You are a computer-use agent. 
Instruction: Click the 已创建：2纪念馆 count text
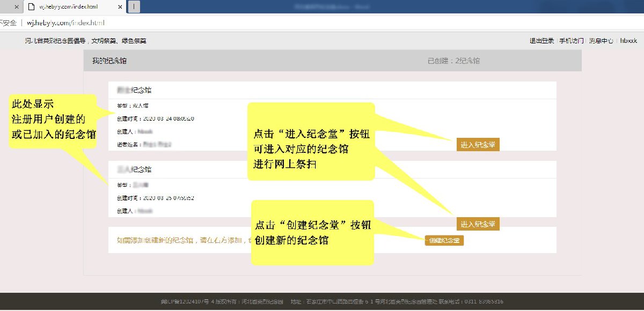pos(453,61)
